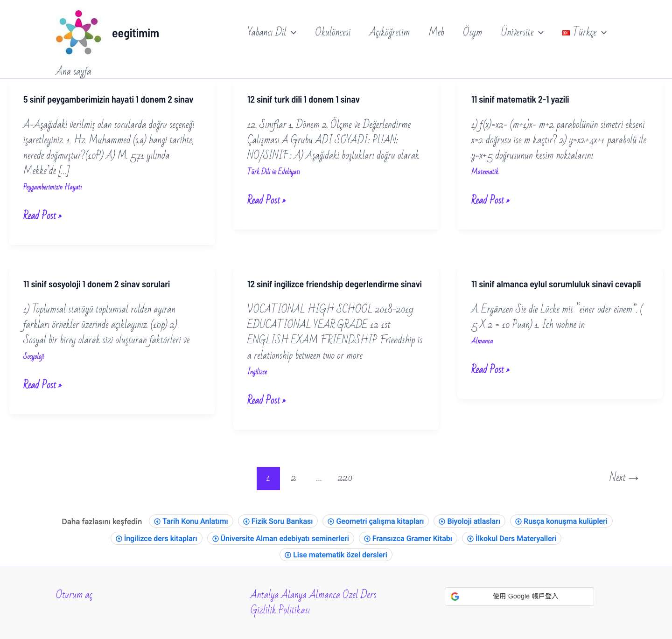Viewport: 672px width, 639px height.
Task: Select the Açıköğretim menu item
Action: pos(390,32)
